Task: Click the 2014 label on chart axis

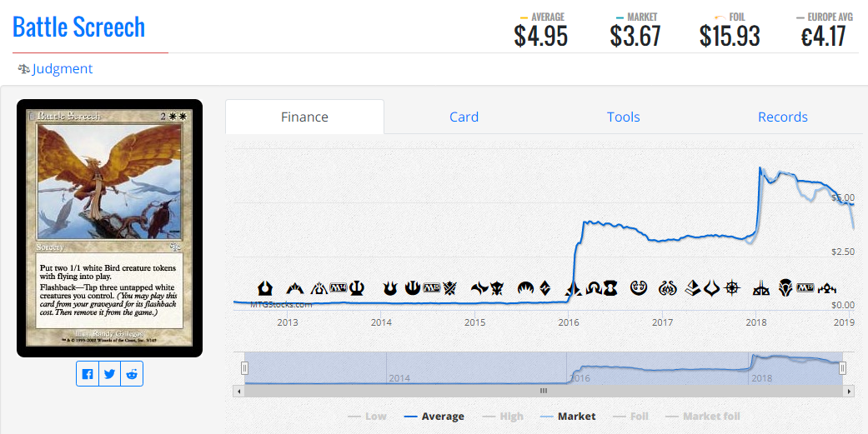Action: click(380, 322)
